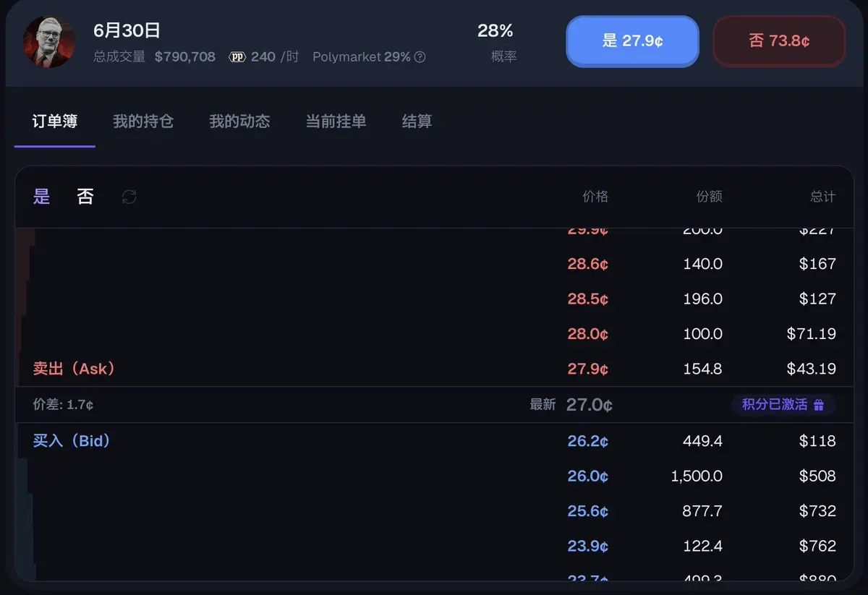Click the gift icon in 积分已激活 badge

tap(819, 405)
